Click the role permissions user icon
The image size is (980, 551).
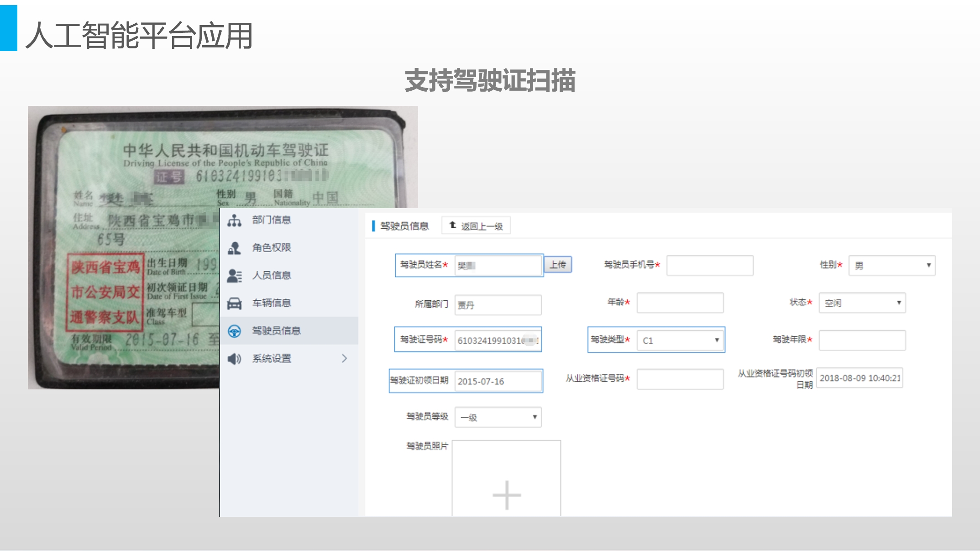coord(234,248)
